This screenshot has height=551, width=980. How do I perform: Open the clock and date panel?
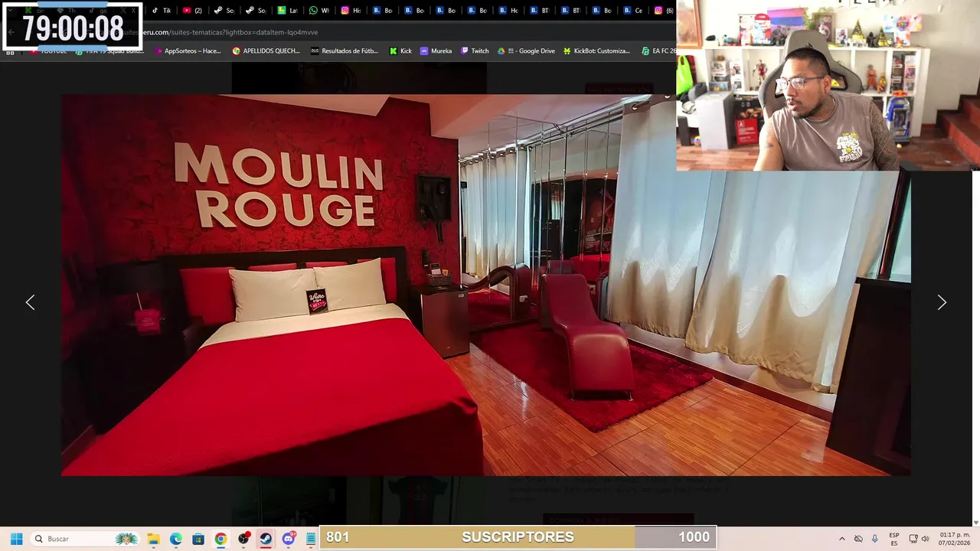954,539
